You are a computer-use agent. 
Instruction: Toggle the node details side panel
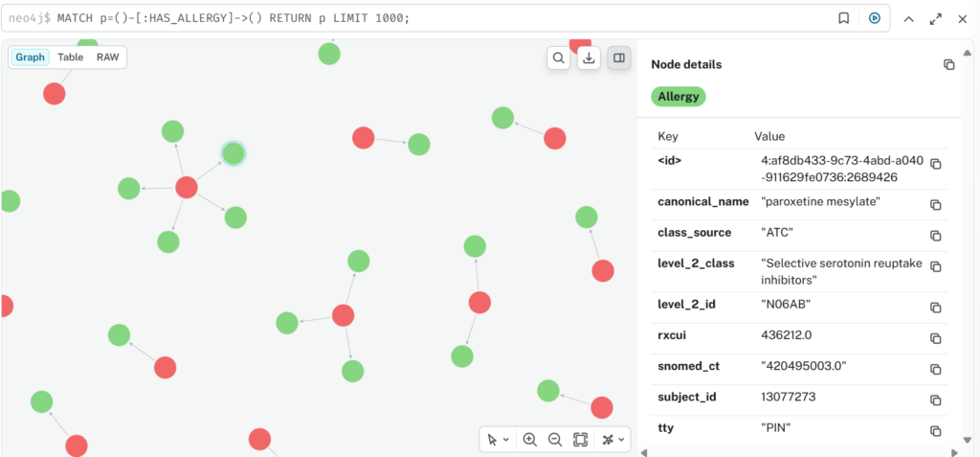pyautogui.click(x=619, y=58)
